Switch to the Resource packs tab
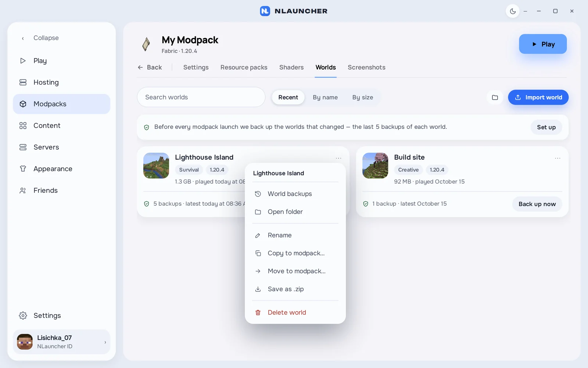Viewport: 588px width, 368px height. click(244, 67)
